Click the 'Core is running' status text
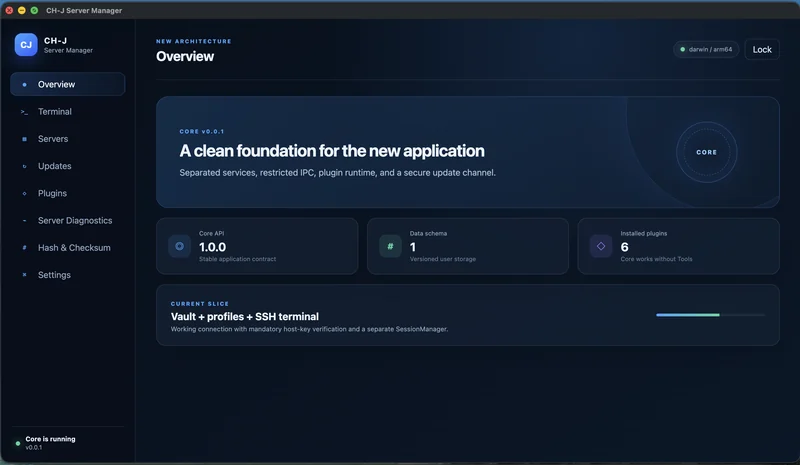This screenshot has height=465, width=800. 51,439
